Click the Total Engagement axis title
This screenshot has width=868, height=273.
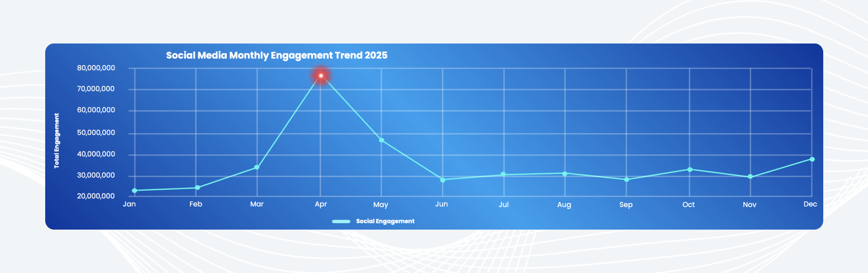57,141
